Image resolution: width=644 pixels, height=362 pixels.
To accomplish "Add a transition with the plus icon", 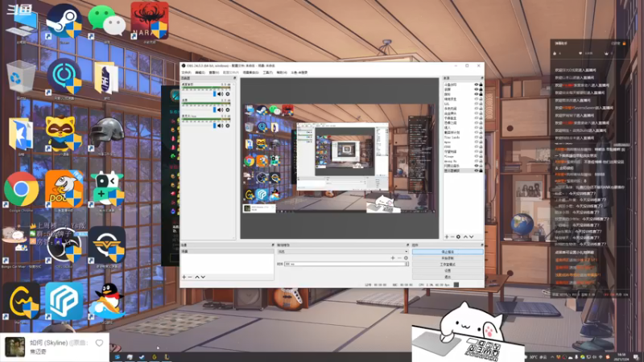I will pos(393,258).
